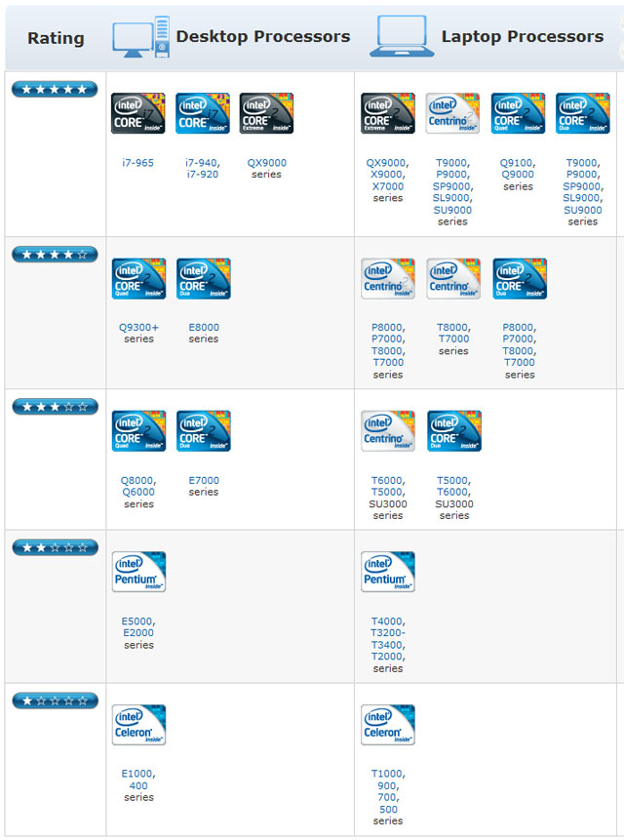624x840 pixels.
Task: Open the E7000 series link
Action: [204, 480]
